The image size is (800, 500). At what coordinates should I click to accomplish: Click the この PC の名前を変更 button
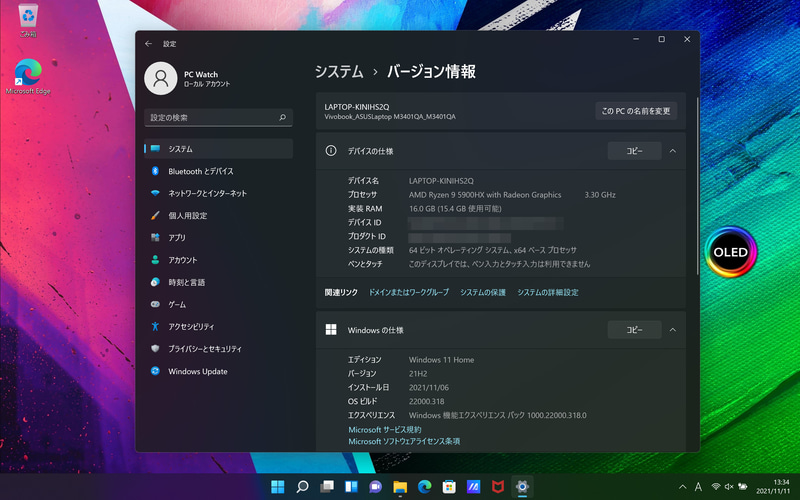636,111
